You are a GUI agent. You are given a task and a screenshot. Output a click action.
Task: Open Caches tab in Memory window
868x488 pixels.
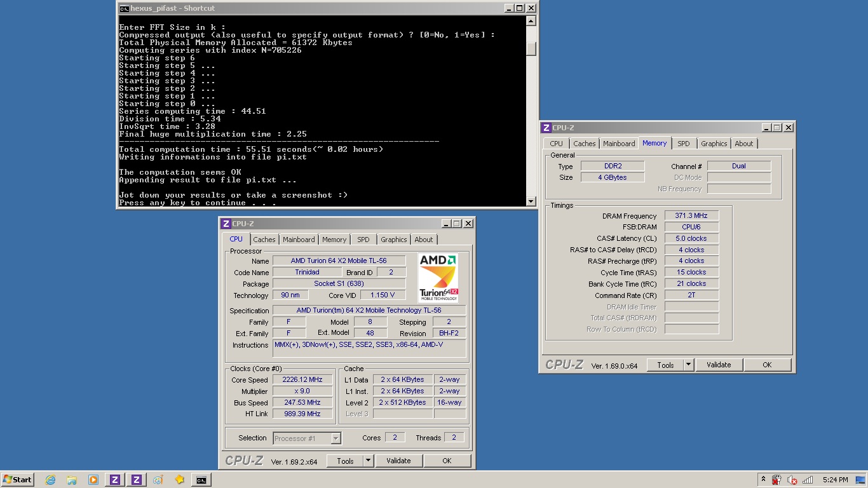[585, 144]
